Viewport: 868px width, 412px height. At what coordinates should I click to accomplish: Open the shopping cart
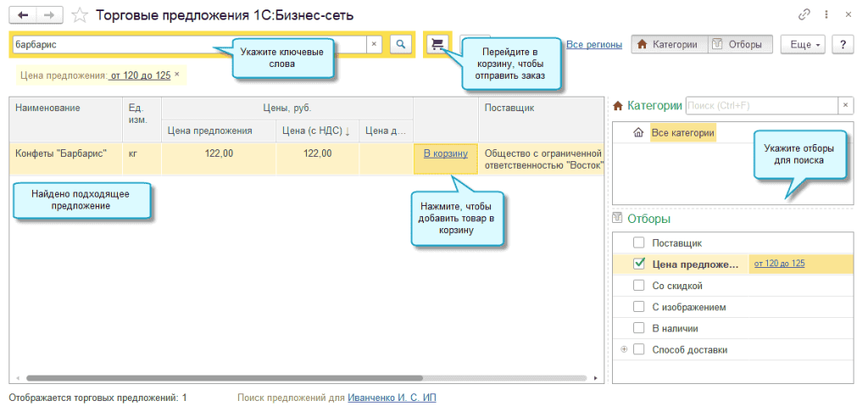pos(438,44)
